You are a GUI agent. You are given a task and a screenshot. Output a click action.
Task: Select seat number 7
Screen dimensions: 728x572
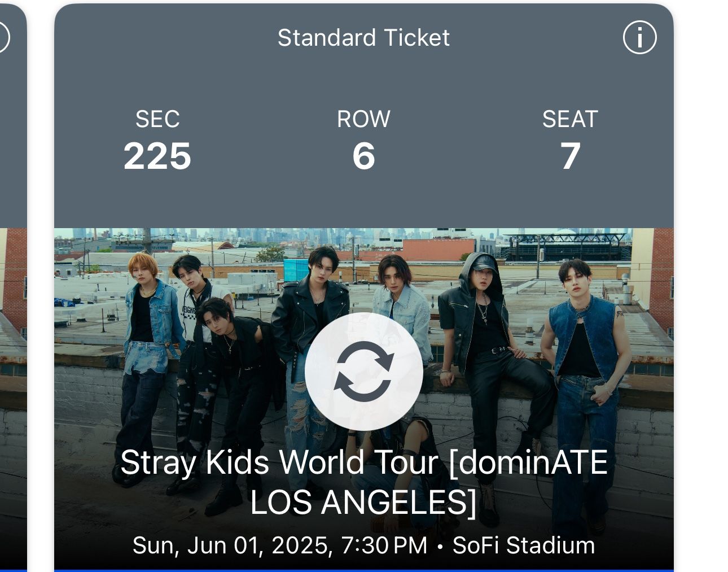tap(570, 156)
